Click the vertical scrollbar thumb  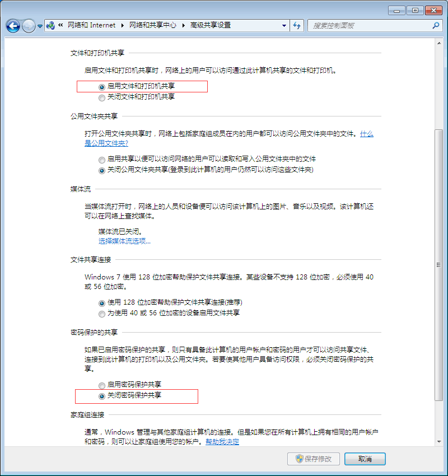pos(438,265)
